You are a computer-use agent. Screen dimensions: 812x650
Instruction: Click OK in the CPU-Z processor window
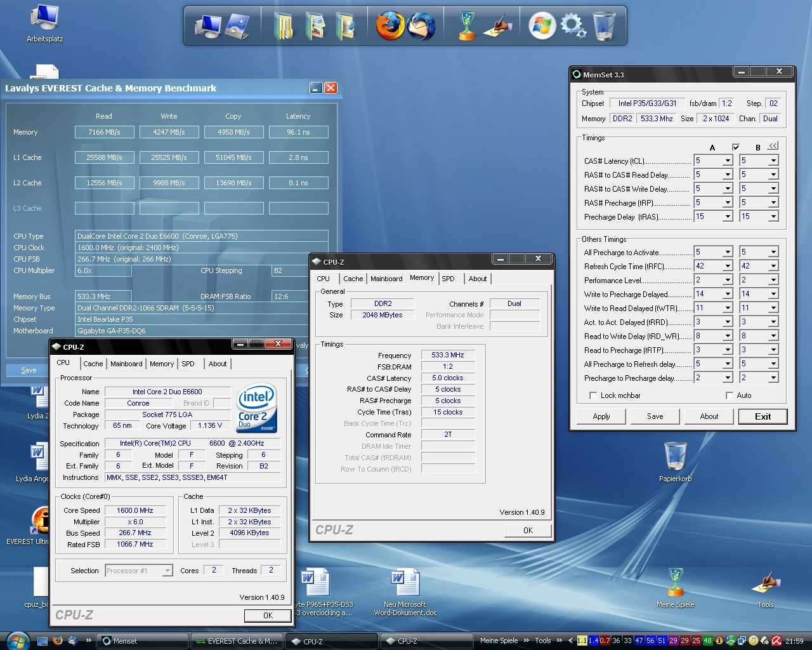pos(268,615)
